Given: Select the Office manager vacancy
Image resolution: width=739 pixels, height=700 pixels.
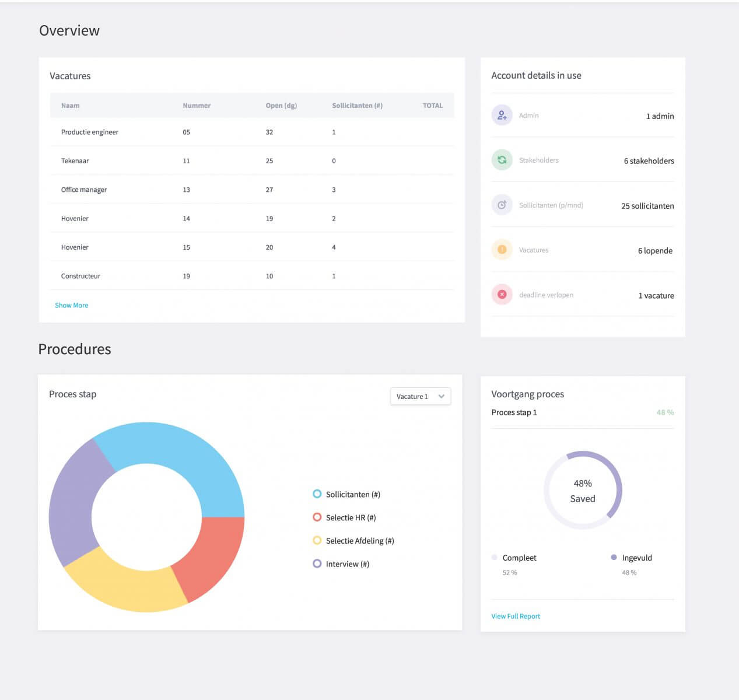Looking at the screenshot, I should coord(252,190).
